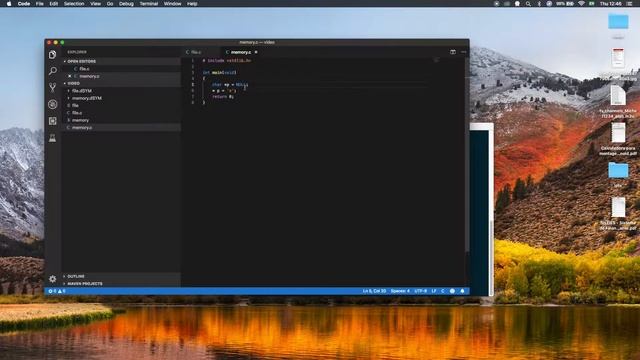Change language mode via C indicator

pos(443,291)
